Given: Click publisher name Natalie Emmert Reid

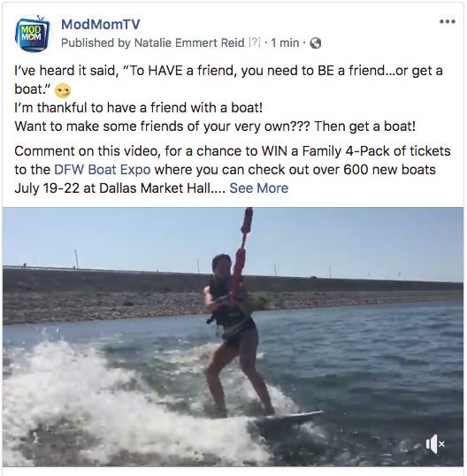Looking at the screenshot, I should tap(189, 42).
